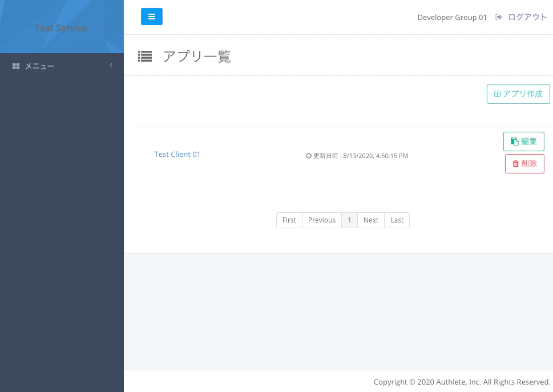Jump to the Last page
The height and width of the screenshot is (392, 553).
pyautogui.click(x=397, y=220)
